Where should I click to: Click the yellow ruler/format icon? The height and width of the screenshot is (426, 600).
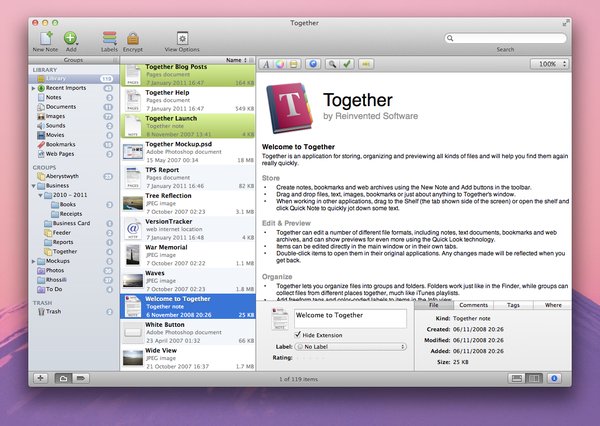coord(294,64)
